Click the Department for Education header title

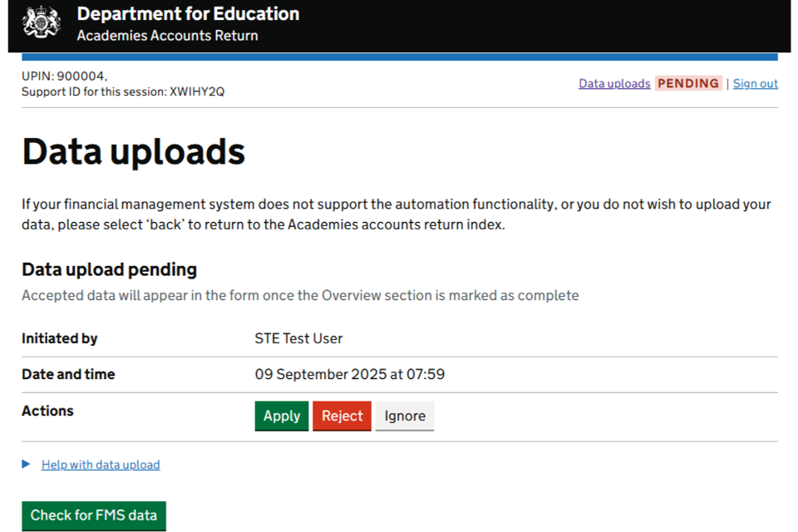tap(188, 14)
